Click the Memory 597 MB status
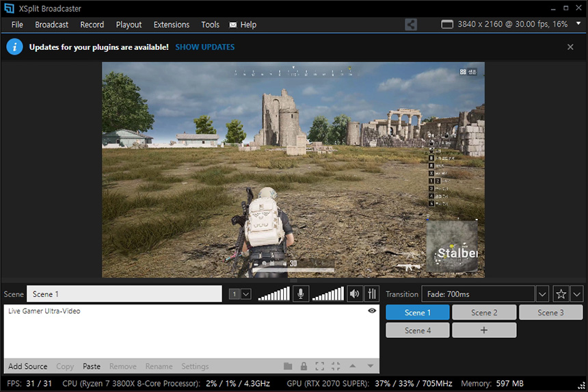The width and height of the screenshot is (588, 392). pyautogui.click(x=492, y=384)
